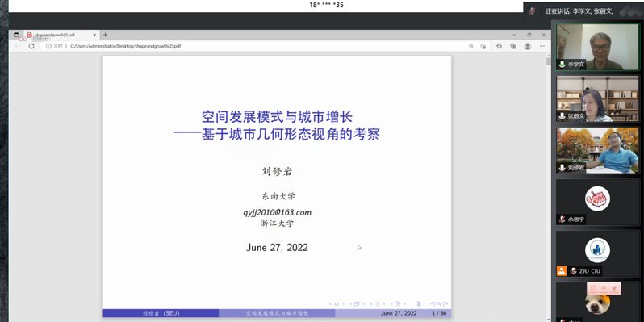Click the PDF vertical scrollbar thumb
644x322 pixels.
(548, 61)
